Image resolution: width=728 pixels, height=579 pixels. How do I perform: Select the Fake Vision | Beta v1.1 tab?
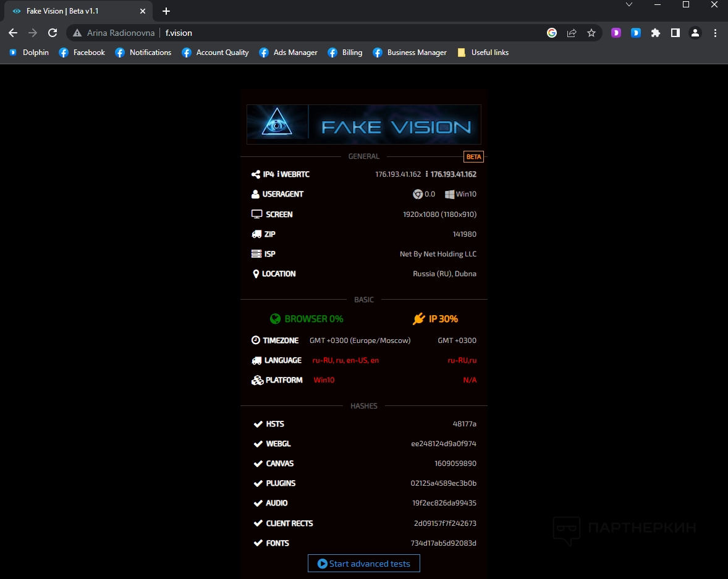point(79,11)
